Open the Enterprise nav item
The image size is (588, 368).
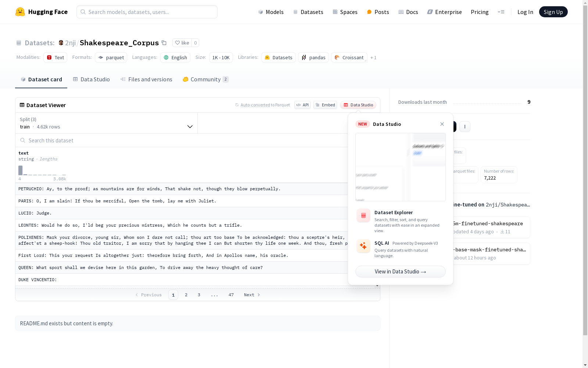tap(445, 12)
